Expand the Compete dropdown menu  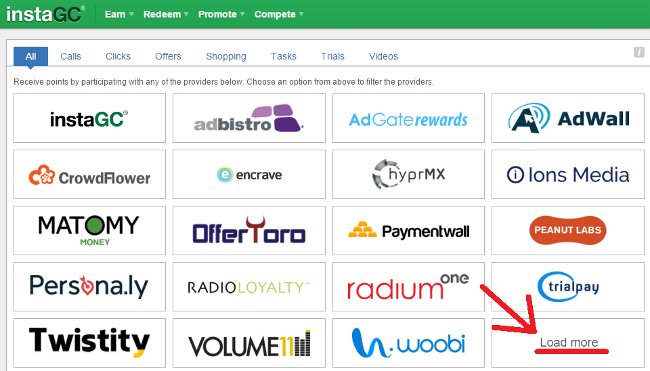pyautogui.click(x=279, y=14)
